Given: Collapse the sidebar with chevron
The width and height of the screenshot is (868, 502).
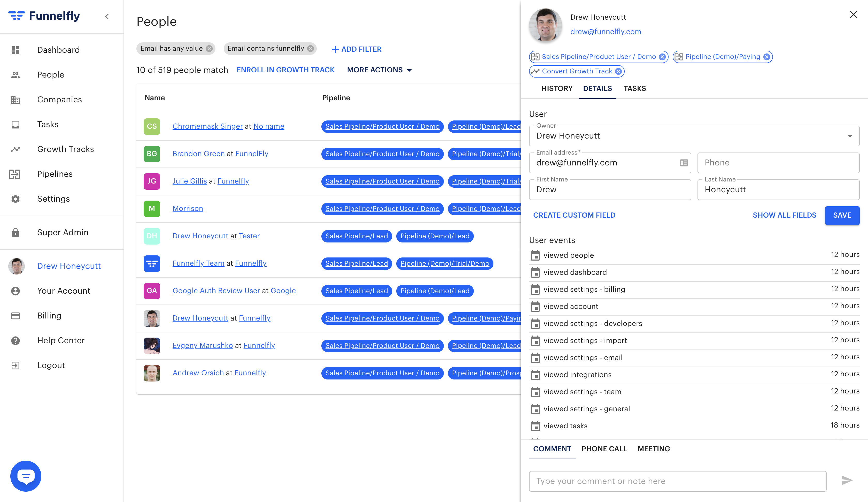Looking at the screenshot, I should click(107, 16).
